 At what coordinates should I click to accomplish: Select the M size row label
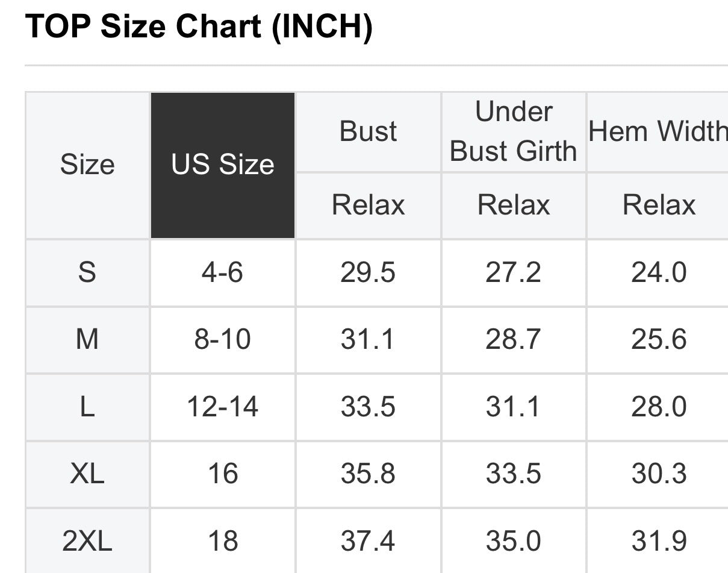point(87,340)
